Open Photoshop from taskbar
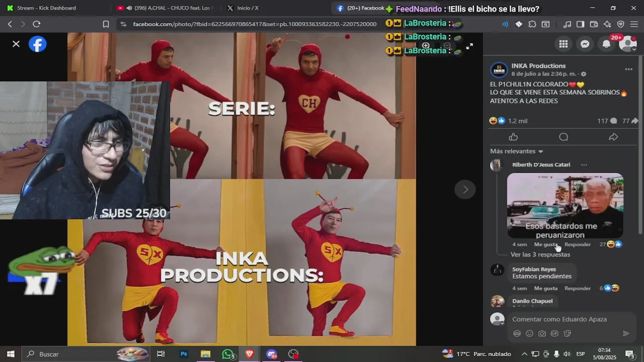Image resolution: width=644 pixels, height=362 pixels. coord(184,354)
